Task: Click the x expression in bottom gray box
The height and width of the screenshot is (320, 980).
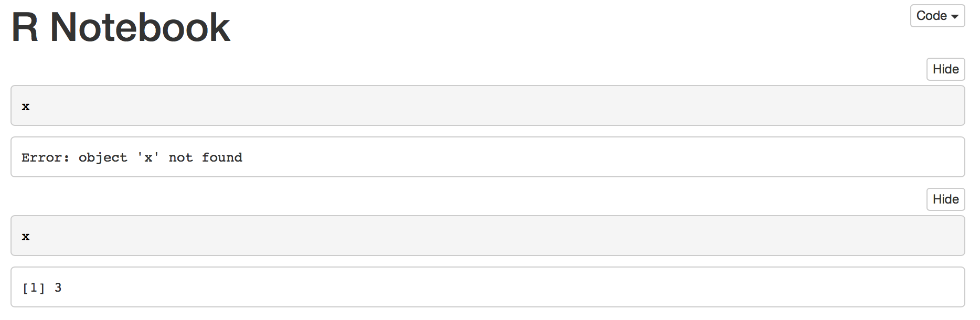Action: pos(25,236)
